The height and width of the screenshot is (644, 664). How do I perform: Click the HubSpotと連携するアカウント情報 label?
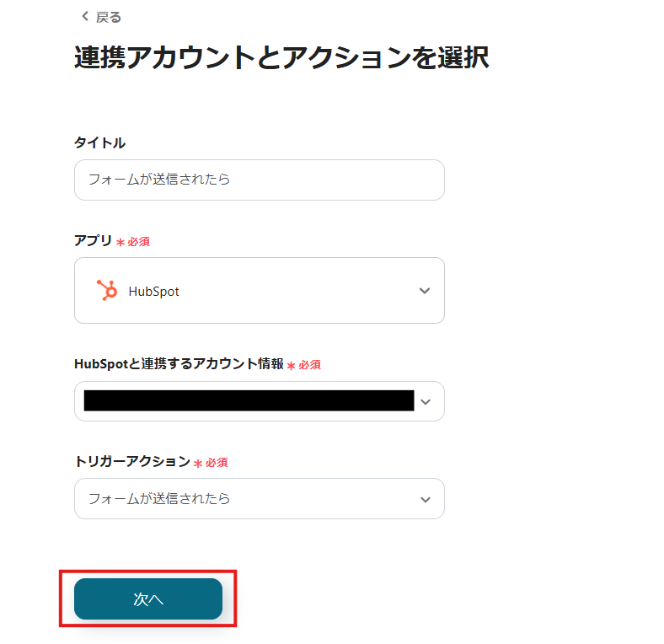tap(179, 364)
